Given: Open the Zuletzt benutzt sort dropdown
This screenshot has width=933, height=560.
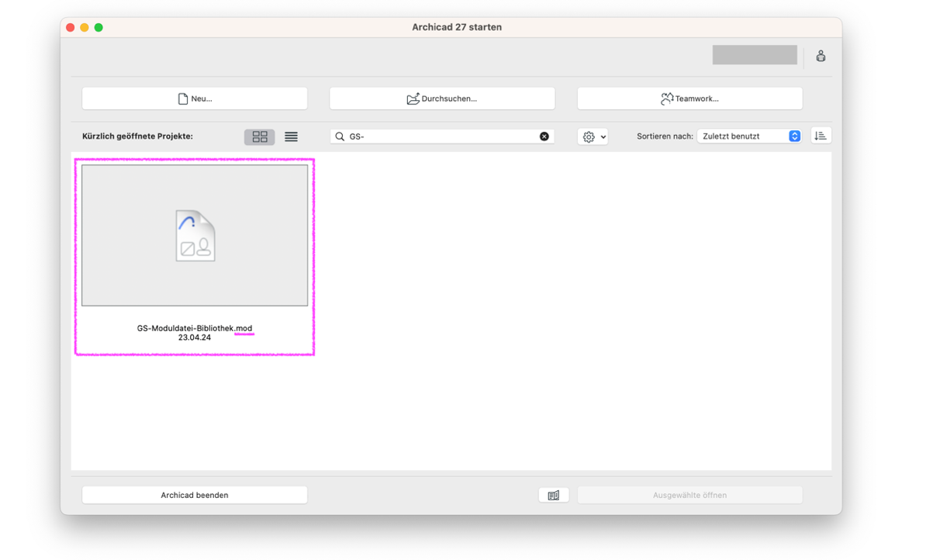Looking at the screenshot, I should click(x=749, y=137).
